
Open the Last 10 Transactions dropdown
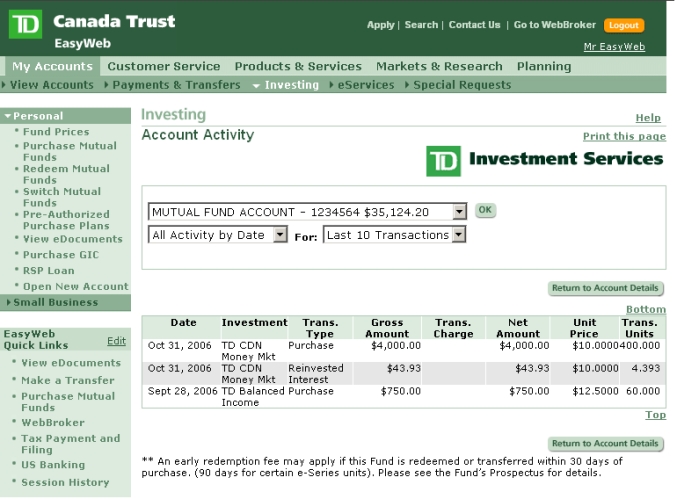point(459,235)
